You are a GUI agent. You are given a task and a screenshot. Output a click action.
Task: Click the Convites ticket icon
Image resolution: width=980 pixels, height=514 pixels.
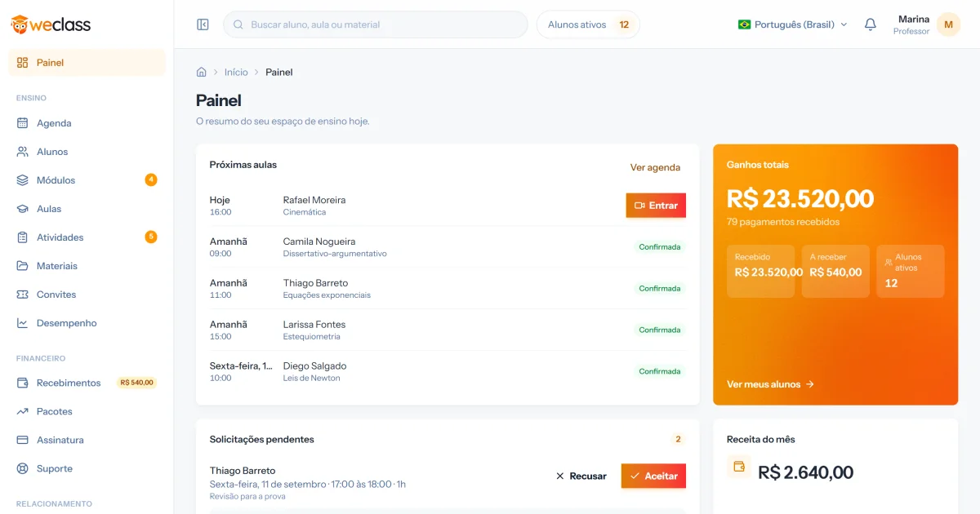click(22, 295)
